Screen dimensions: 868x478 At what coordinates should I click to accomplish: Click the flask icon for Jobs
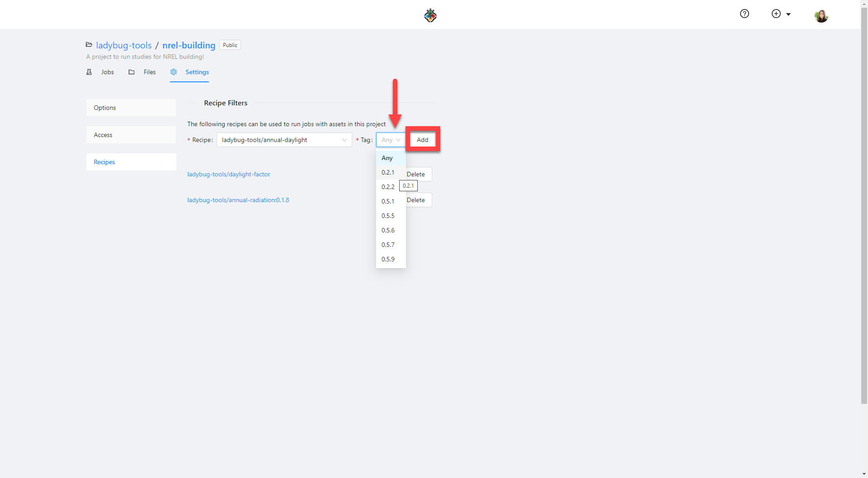click(89, 72)
